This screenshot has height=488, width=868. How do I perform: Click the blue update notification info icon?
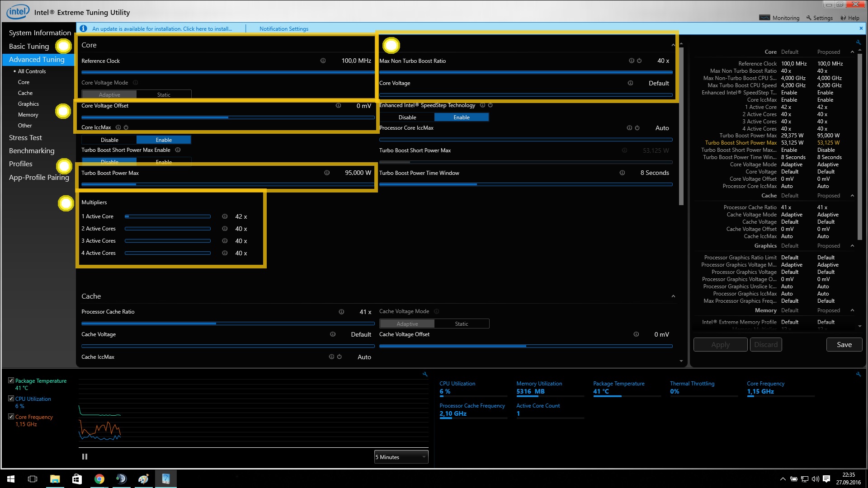coord(83,28)
